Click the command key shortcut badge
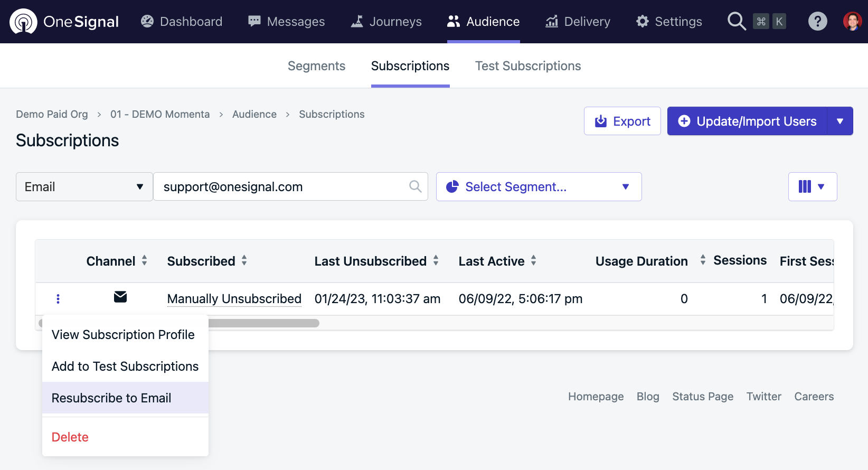 click(x=761, y=21)
